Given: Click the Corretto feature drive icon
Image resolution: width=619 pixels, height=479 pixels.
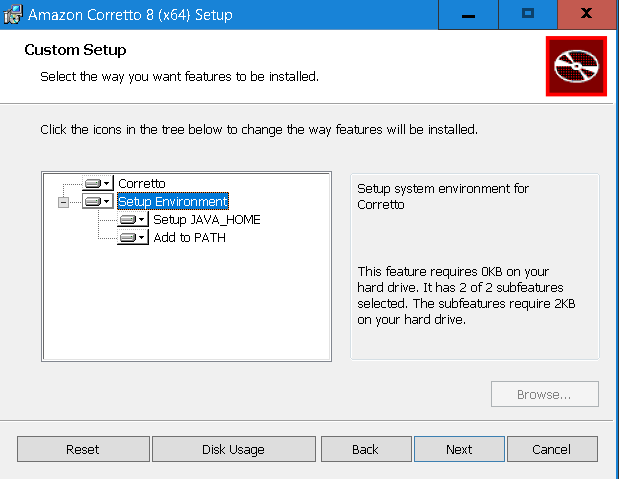Looking at the screenshot, I should pos(97,184).
